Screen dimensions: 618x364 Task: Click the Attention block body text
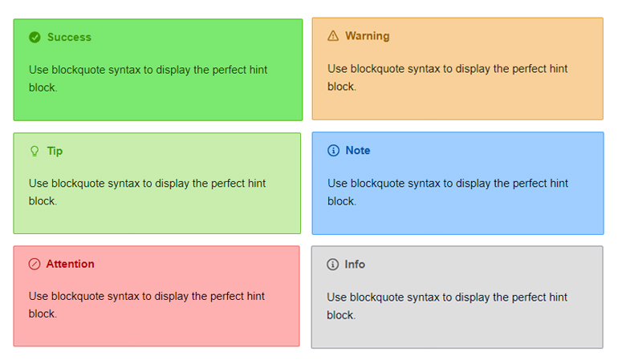[148, 297]
